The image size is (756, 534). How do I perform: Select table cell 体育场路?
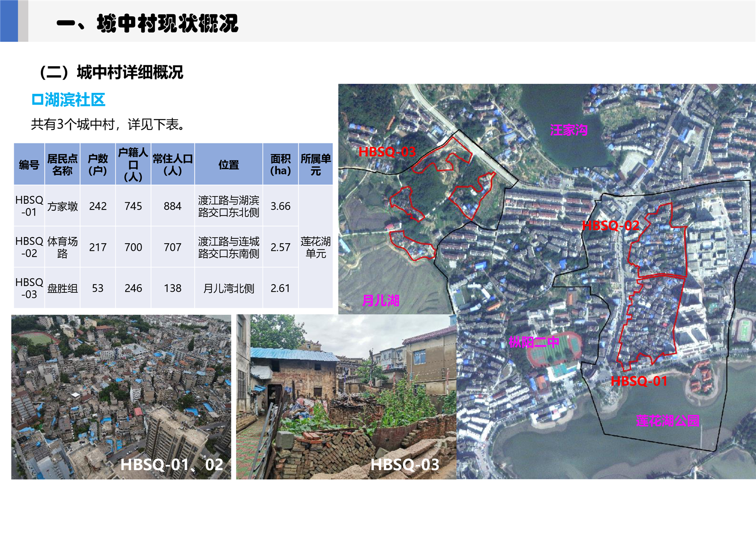62,247
